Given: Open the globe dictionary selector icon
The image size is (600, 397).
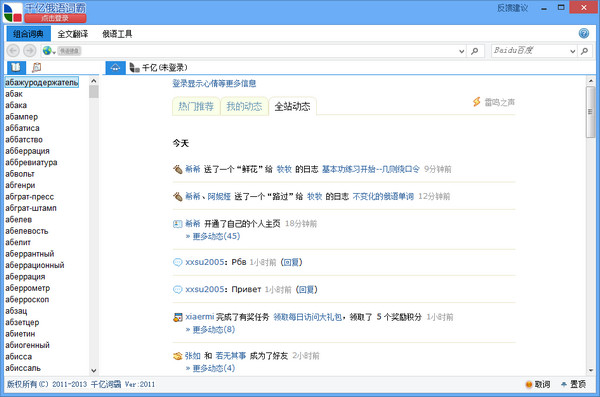Looking at the screenshot, I should 47,51.
